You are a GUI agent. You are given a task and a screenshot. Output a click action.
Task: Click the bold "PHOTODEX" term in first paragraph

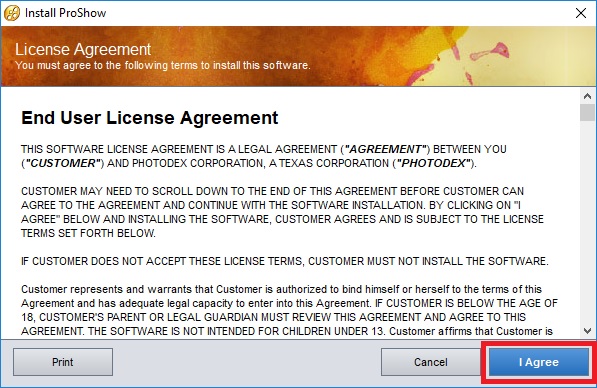coord(434,163)
